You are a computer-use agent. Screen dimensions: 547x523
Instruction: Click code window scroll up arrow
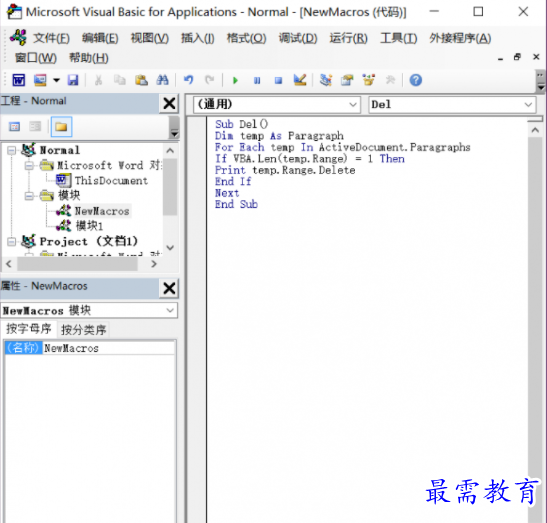(x=535, y=130)
